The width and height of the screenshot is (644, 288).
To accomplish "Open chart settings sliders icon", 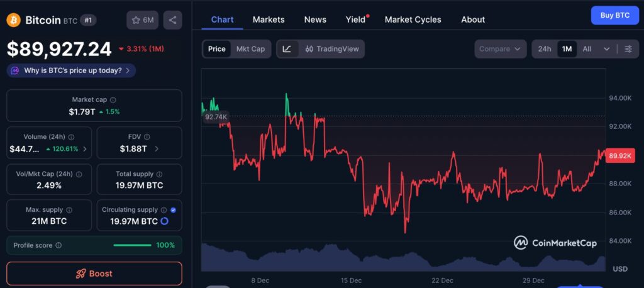I will point(628,49).
